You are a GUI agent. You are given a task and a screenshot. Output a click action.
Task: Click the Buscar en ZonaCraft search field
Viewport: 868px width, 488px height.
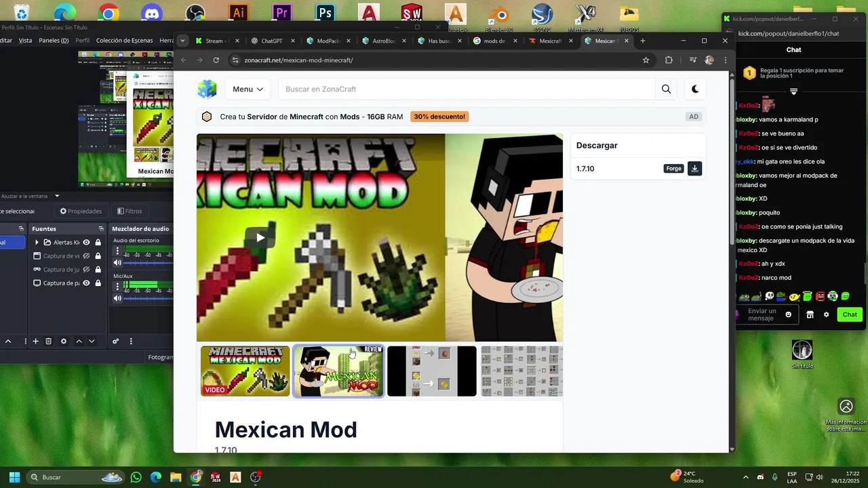click(x=467, y=89)
